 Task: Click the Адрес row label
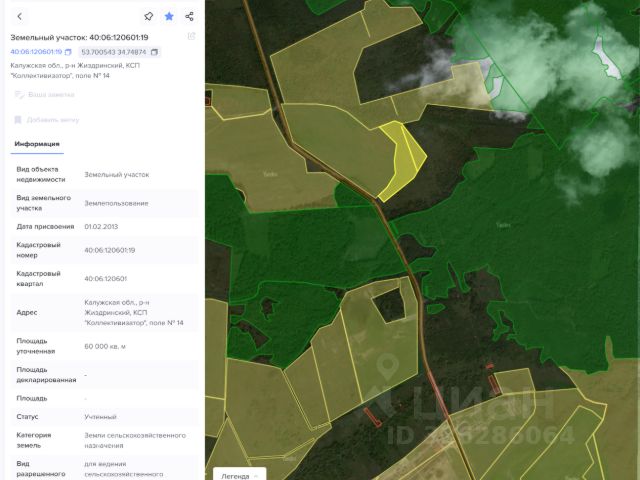click(x=27, y=313)
